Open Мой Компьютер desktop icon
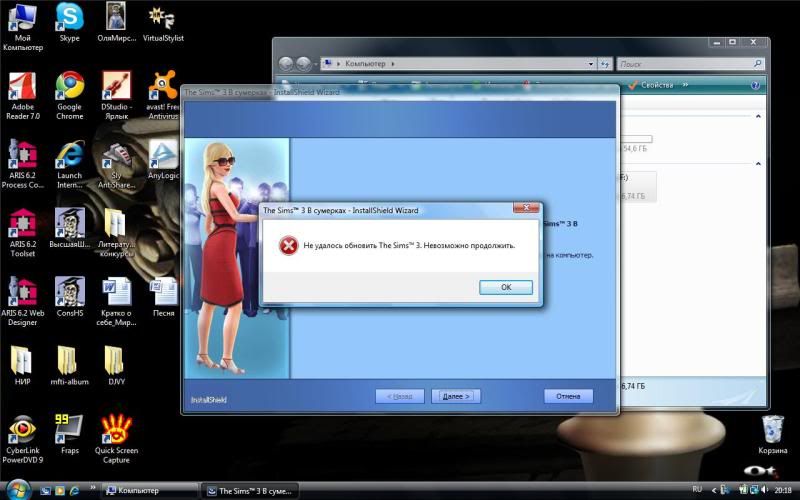The height and width of the screenshot is (500, 800). click(x=22, y=27)
